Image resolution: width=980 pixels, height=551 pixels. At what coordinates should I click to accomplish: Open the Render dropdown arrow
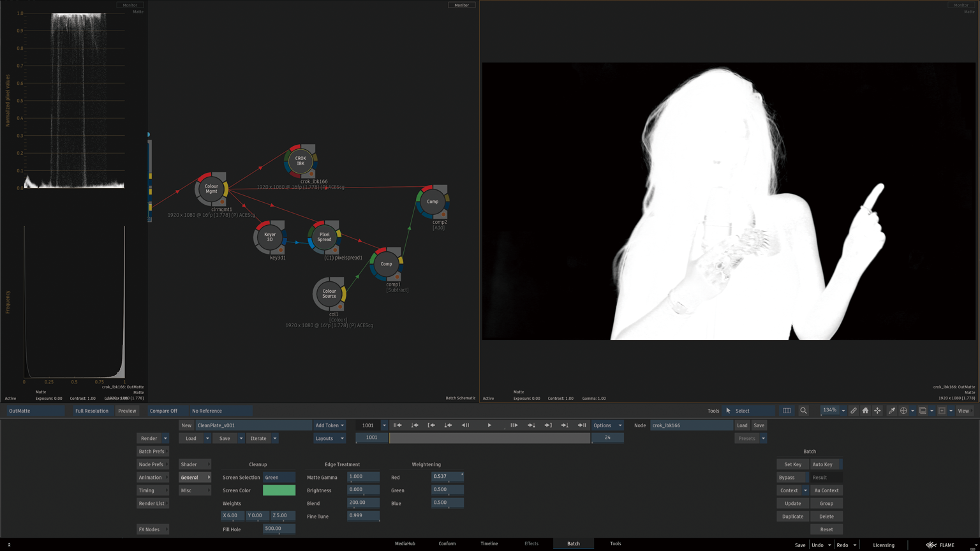(x=165, y=438)
